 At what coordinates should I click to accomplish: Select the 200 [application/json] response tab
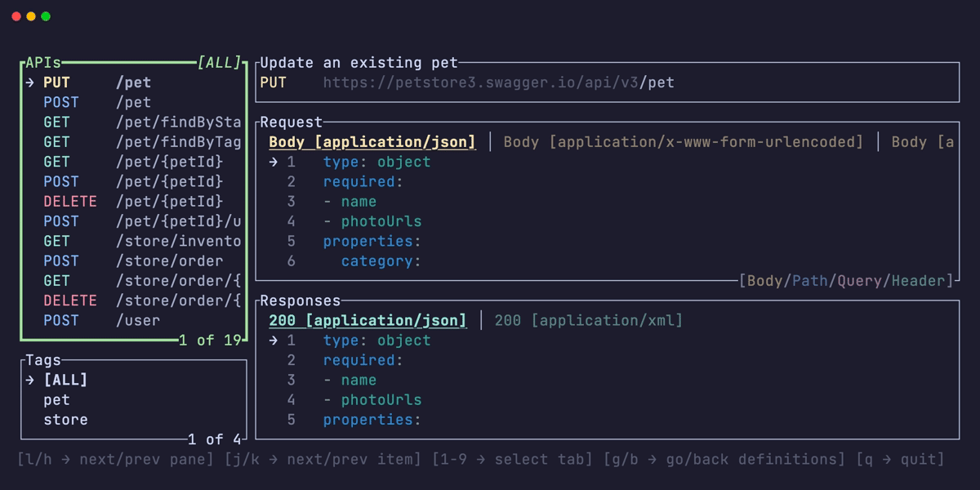[367, 320]
